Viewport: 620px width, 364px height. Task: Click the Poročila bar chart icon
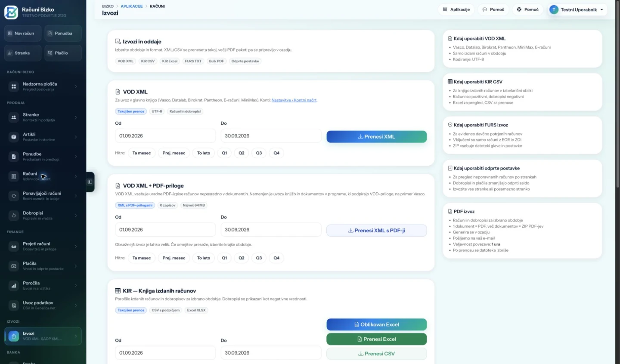(14, 286)
